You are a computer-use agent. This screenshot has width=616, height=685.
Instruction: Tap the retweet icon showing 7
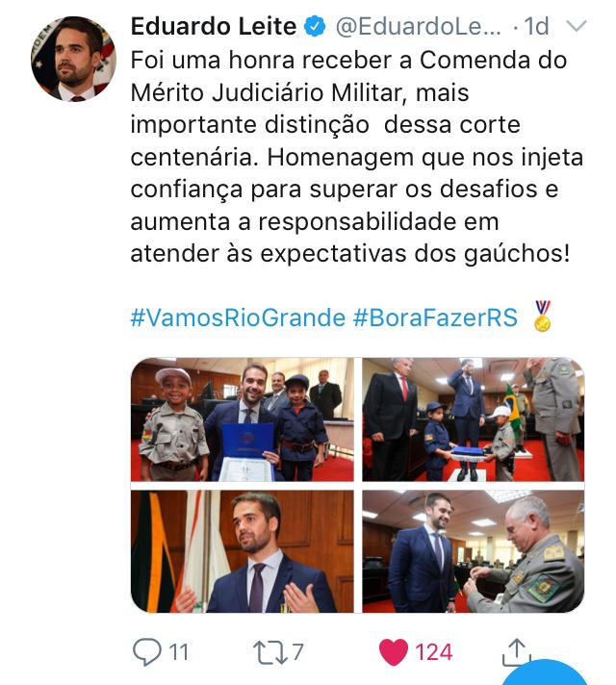tap(270, 652)
